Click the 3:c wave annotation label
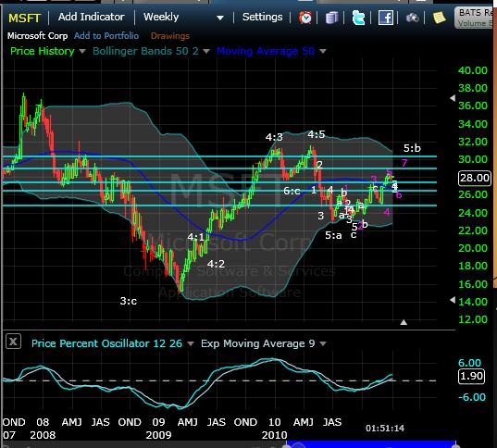497x448 pixels. (x=129, y=301)
